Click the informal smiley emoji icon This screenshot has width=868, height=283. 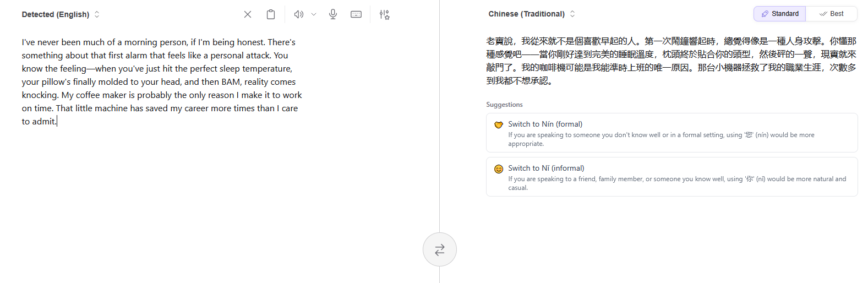[499, 169]
